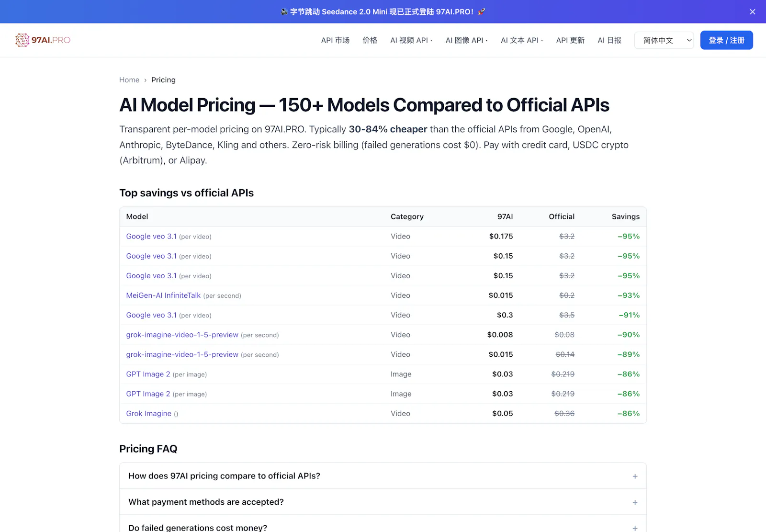766x532 pixels.
Task: Click the $0.3 price cell
Action: coord(505,315)
